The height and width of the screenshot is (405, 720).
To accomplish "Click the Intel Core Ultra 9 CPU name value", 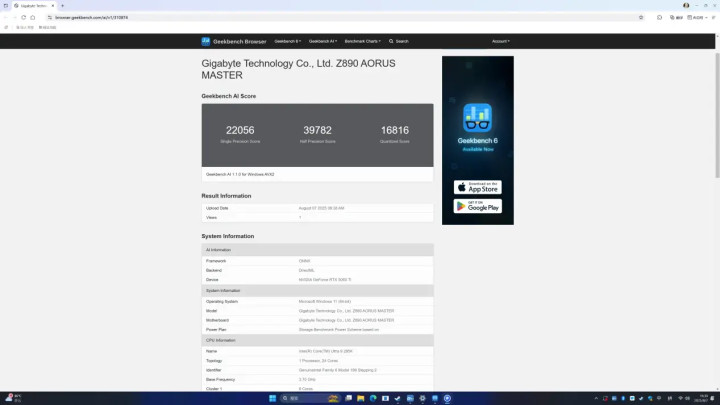I will click(326, 351).
